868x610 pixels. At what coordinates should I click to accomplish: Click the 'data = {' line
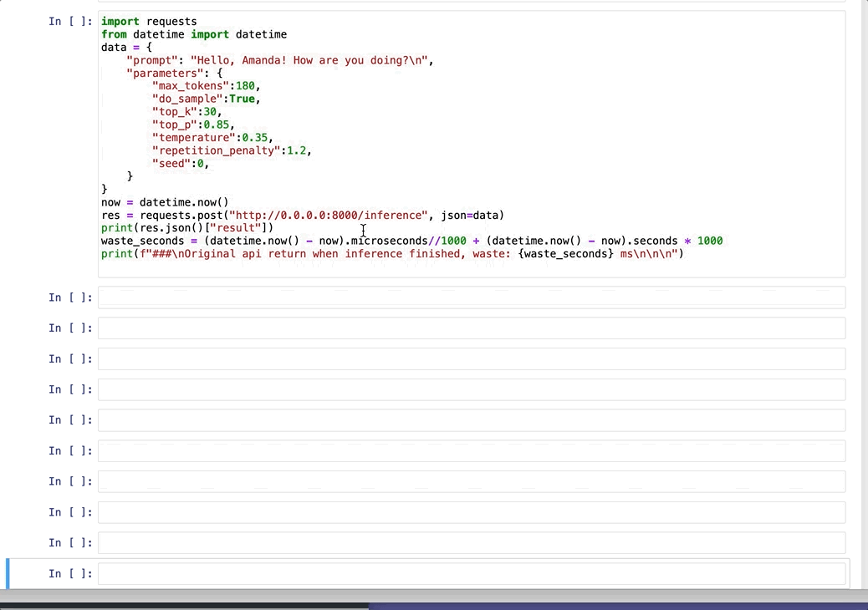[126, 48]
